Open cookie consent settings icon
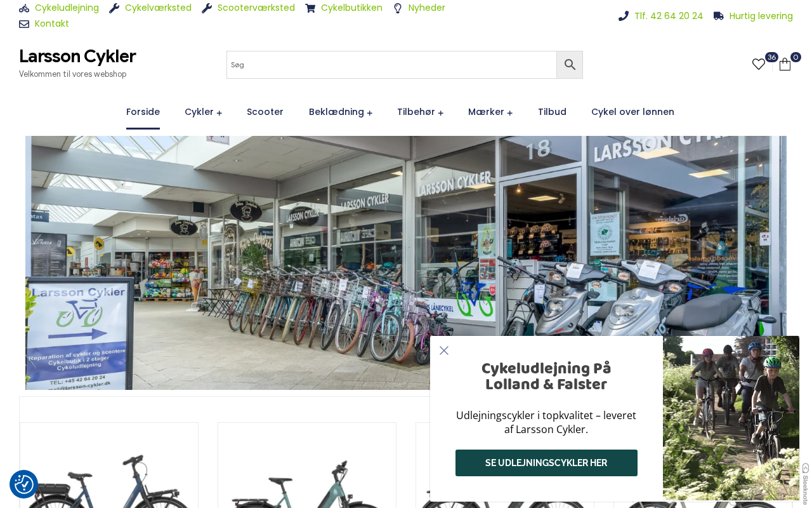This screenshot has height=508, width=812. [23, 485]
